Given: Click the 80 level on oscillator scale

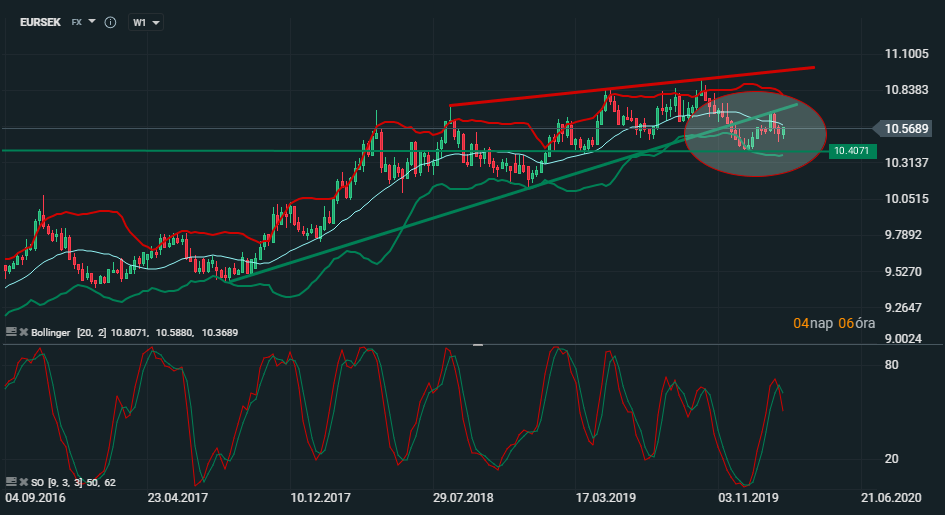Looking at the screenshot, I should click(x=890, y=366).
